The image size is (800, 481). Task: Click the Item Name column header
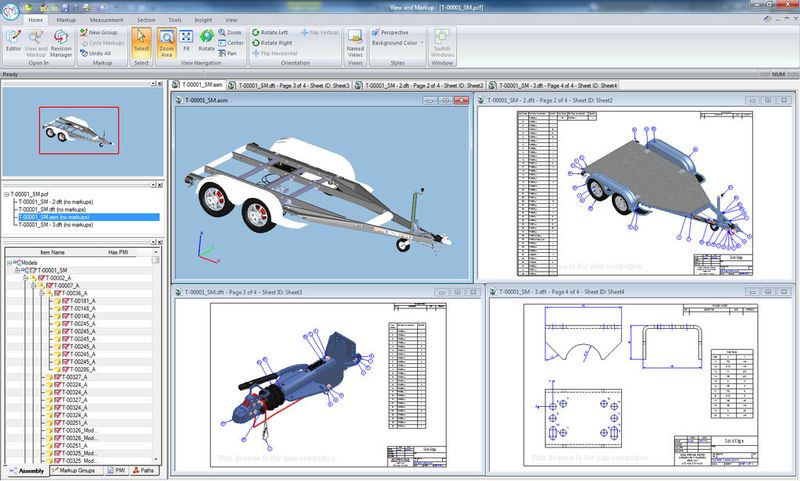[52, 252]
